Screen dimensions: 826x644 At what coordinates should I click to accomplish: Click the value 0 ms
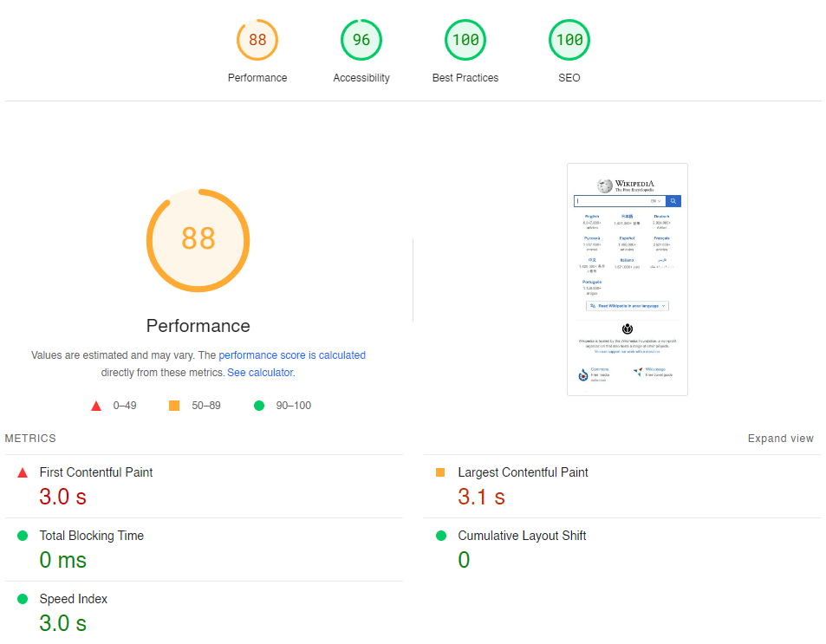tap(62, 560)
